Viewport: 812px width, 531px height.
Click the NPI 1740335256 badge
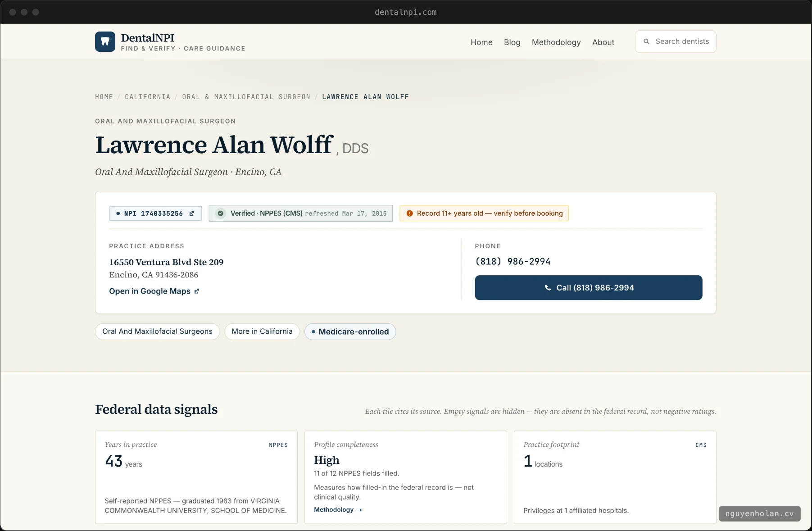(155, 213)
